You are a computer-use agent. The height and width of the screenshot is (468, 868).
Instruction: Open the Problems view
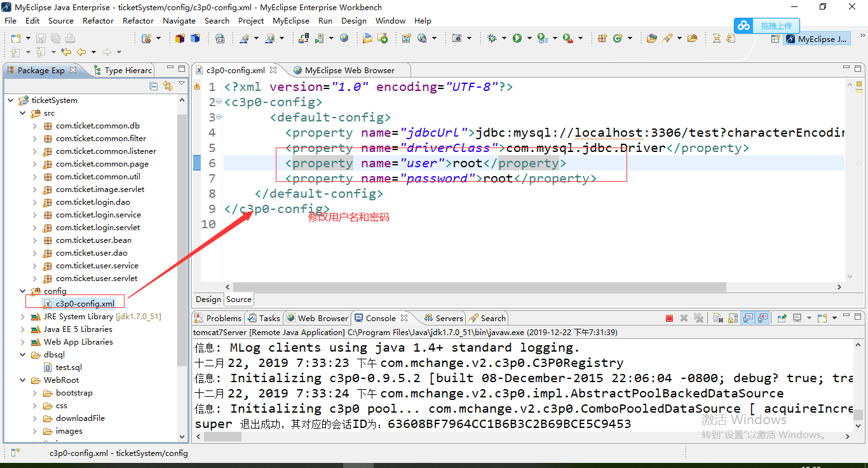223,318
